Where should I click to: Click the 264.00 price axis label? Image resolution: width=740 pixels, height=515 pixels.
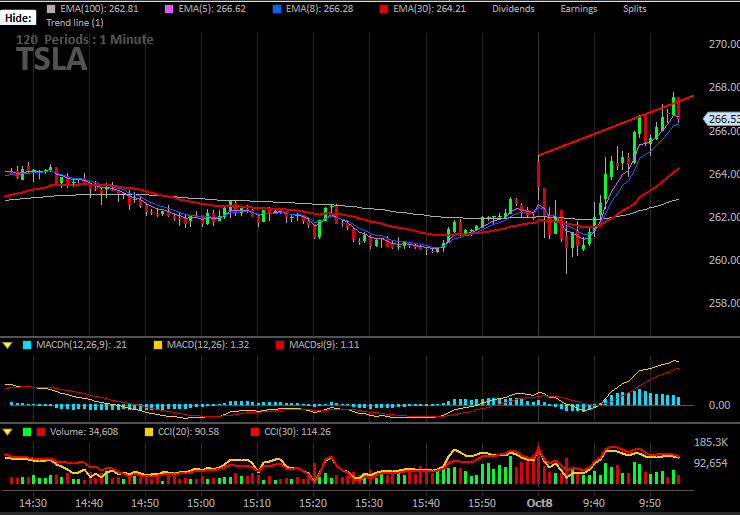(724, 174)
